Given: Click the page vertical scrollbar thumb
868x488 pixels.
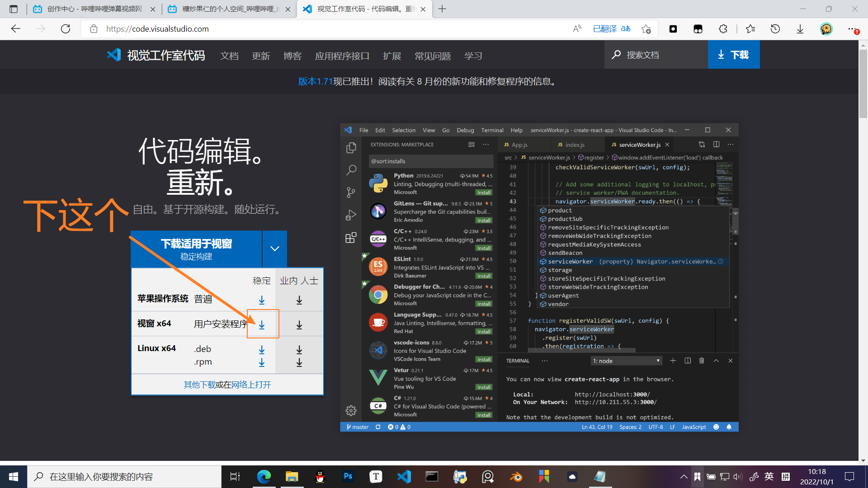Looking at the screenshot, I should pyautogui.click(x=863, y=84).
